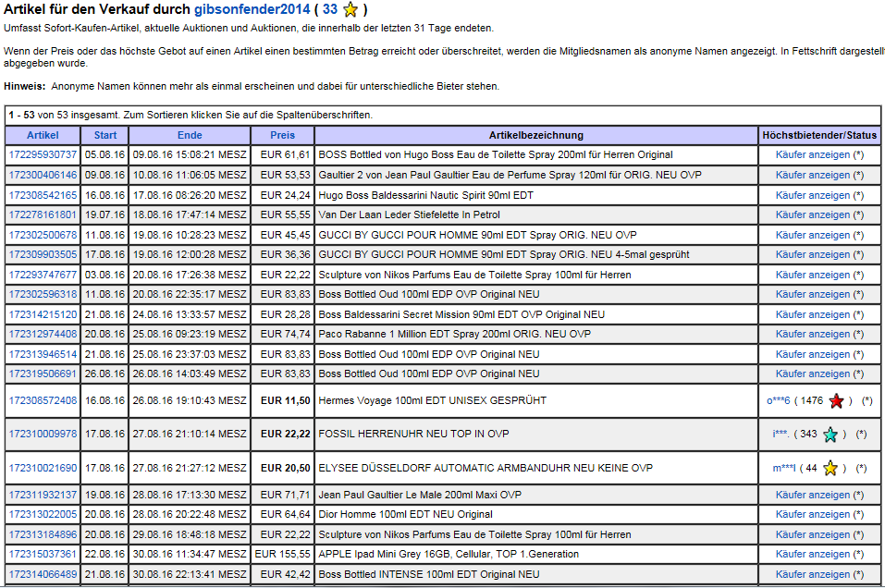Show buyer for BOSS Bottled 200ml row
885x588 pixels.
click(813, 154)
